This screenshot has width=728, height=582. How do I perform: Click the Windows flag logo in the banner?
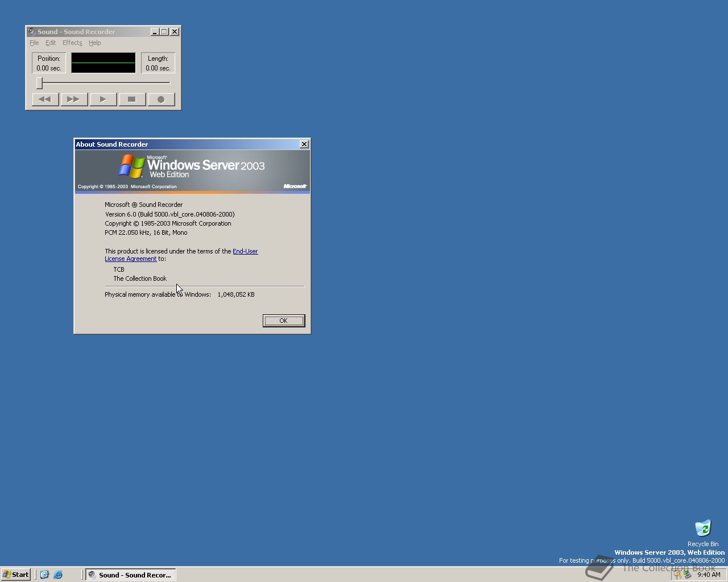[x=131, y=167]
